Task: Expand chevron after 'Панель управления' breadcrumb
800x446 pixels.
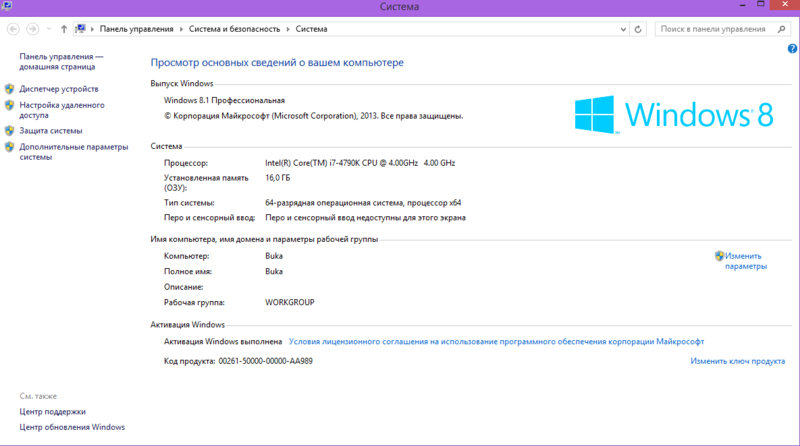Action: click(x=181, y=29)
